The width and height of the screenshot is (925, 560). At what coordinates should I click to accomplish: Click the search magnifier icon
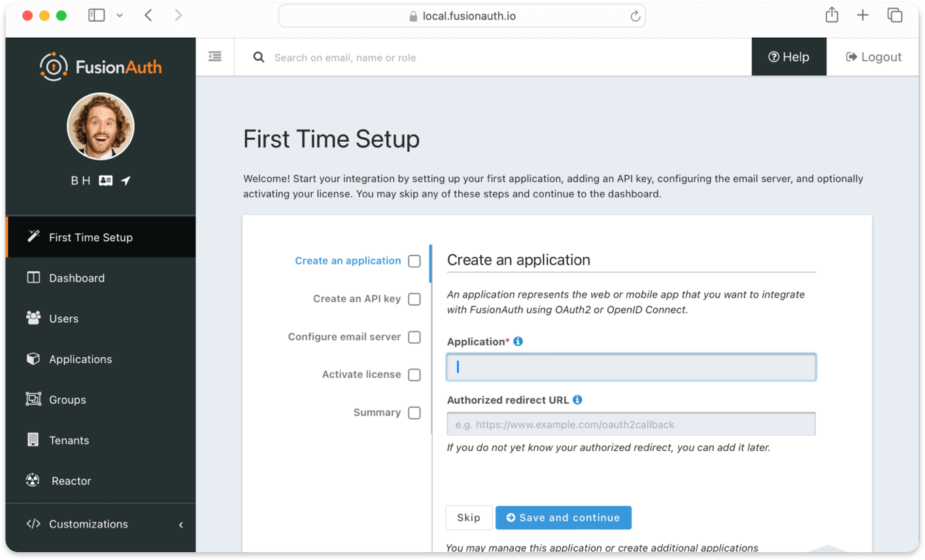coord(259,58)
